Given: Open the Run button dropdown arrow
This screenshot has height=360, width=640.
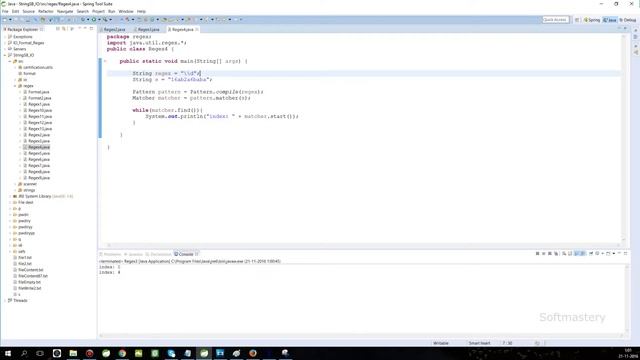Looking at the screenshot, I should 99,20.
